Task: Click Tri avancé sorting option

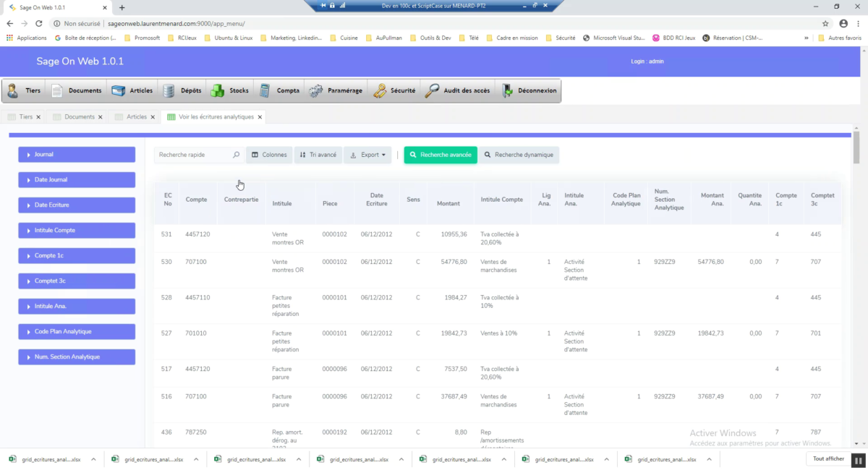Action: [318, 154]
